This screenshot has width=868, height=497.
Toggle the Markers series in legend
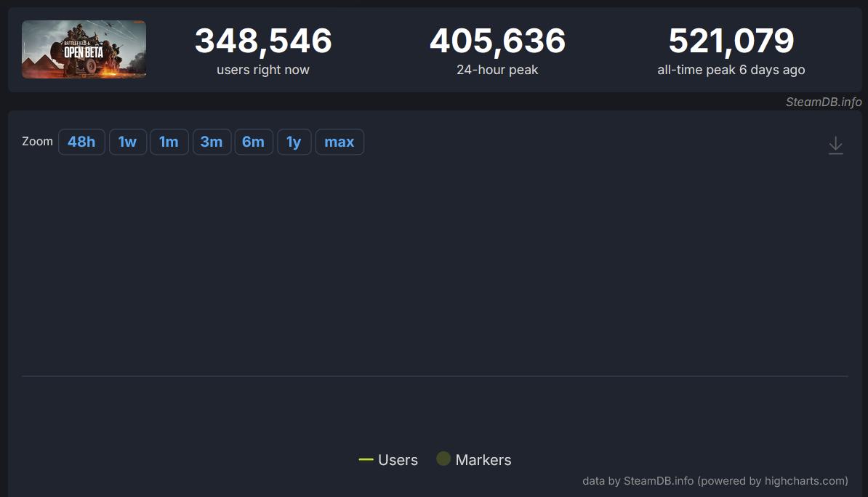click(x=474, y=459)
